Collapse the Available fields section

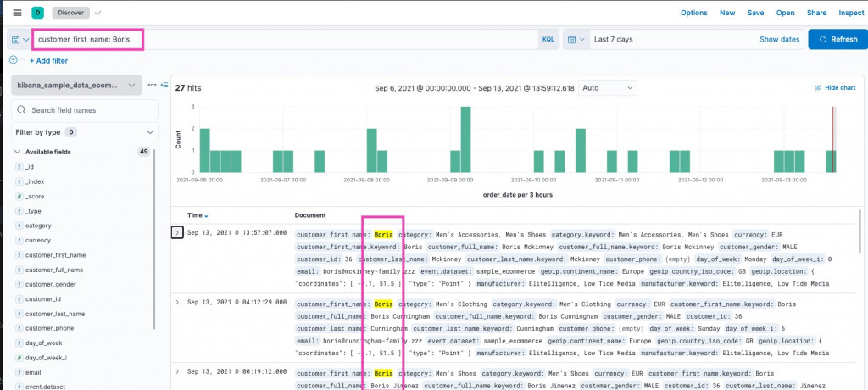(x=17, y=152)
